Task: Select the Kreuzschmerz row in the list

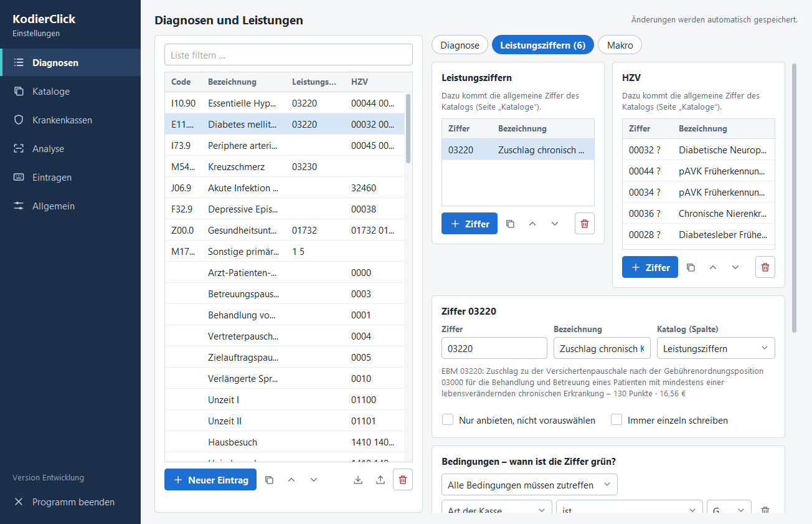Action: click(x=285, y=167)
